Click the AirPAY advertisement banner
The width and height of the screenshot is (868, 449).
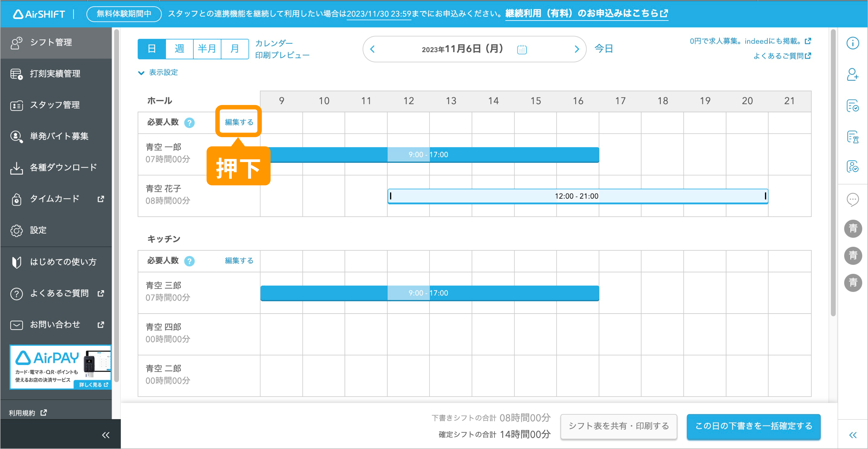click(61, 367)
